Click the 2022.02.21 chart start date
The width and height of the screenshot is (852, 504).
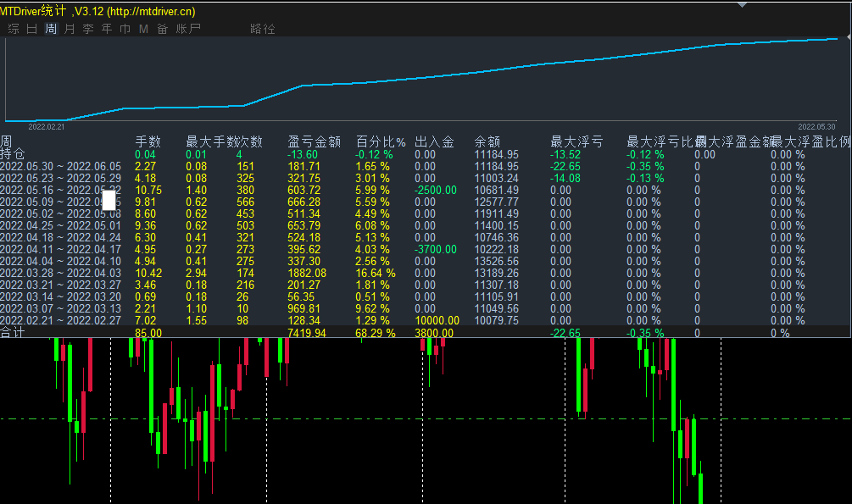46,126
